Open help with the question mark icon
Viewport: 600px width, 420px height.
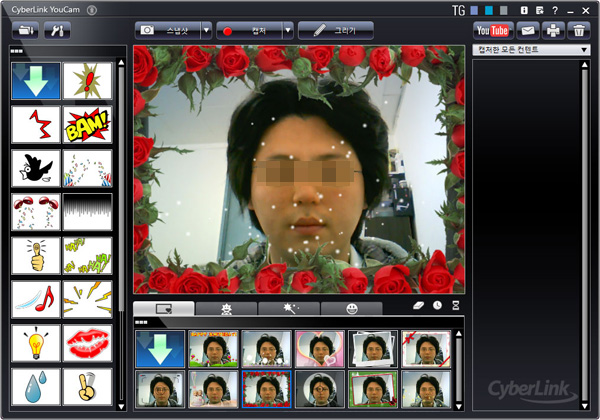pyautogui.click(x=555, y=10)
